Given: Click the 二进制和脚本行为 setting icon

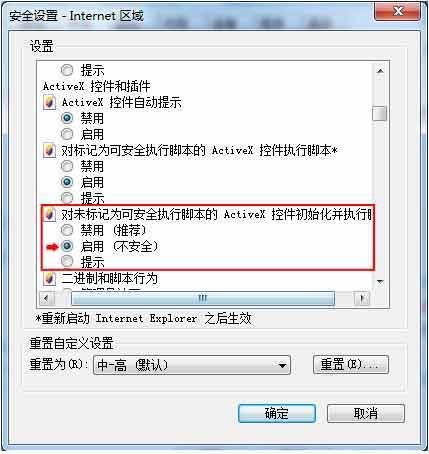Looking at the screenshot, I should tap(49, 278).
